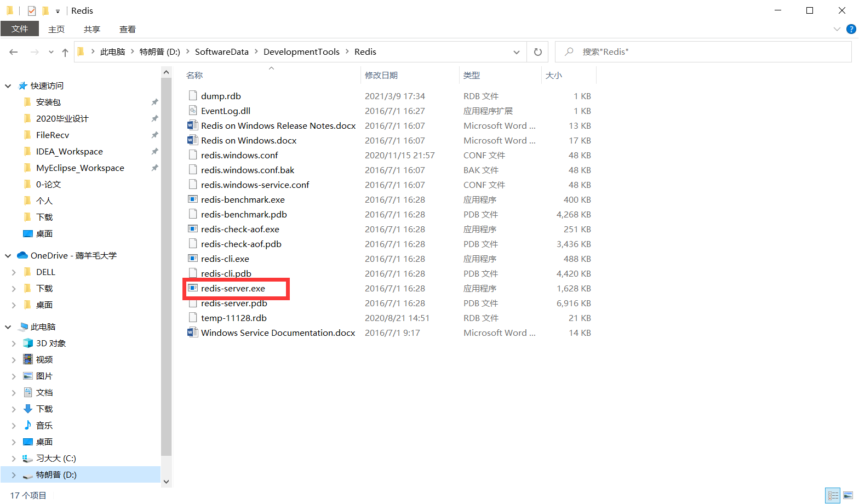The width and height of the screenshot is (859, 504).
Task: Open the 0-论文 quick access folder
Action: tap(48, 185)
